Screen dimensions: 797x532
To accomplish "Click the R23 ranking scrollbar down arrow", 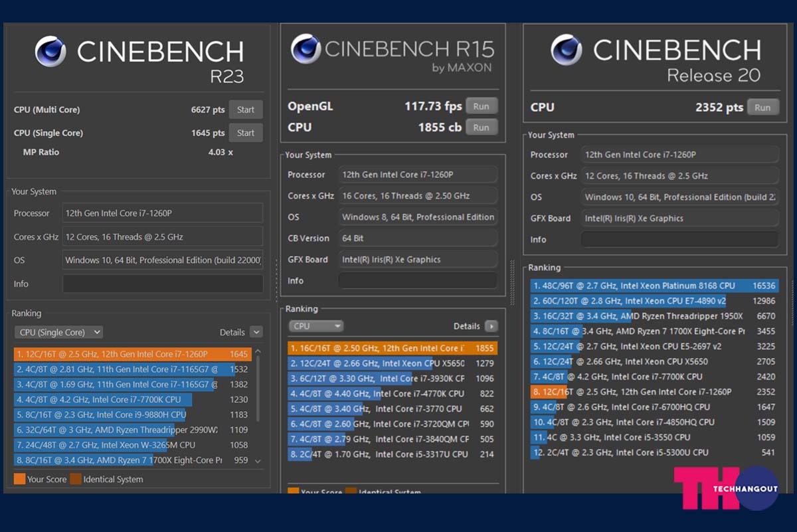I will point(258,460).
